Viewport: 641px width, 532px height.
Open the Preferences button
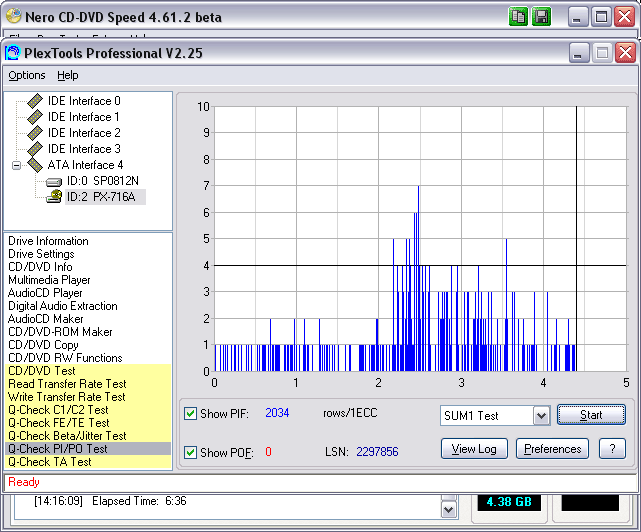click(x=552, y=449)
